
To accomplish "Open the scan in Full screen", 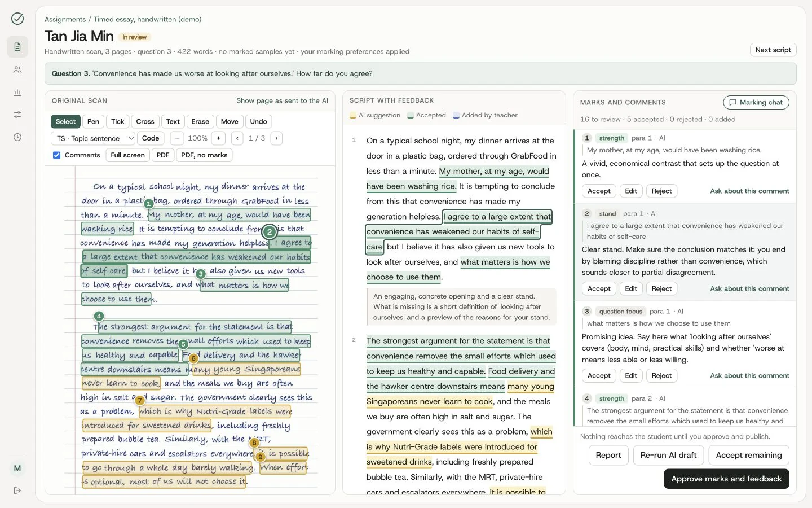I will coord(128,155).
